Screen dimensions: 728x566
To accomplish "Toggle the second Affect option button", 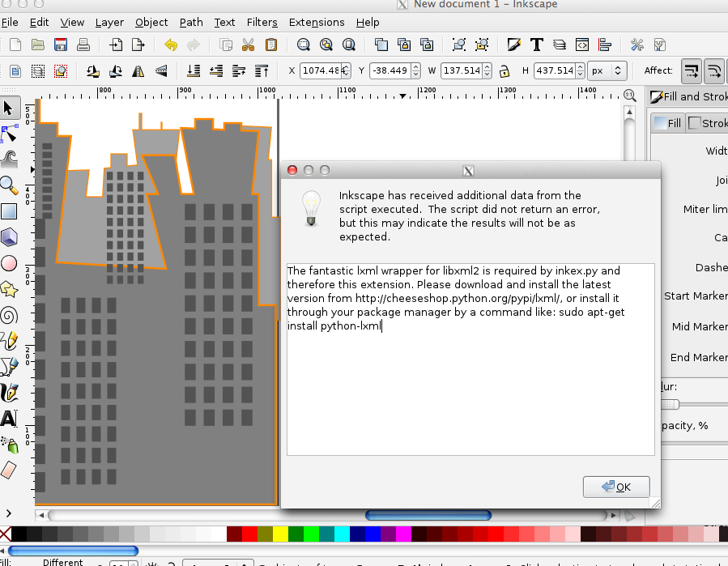I will coord(713,71).
